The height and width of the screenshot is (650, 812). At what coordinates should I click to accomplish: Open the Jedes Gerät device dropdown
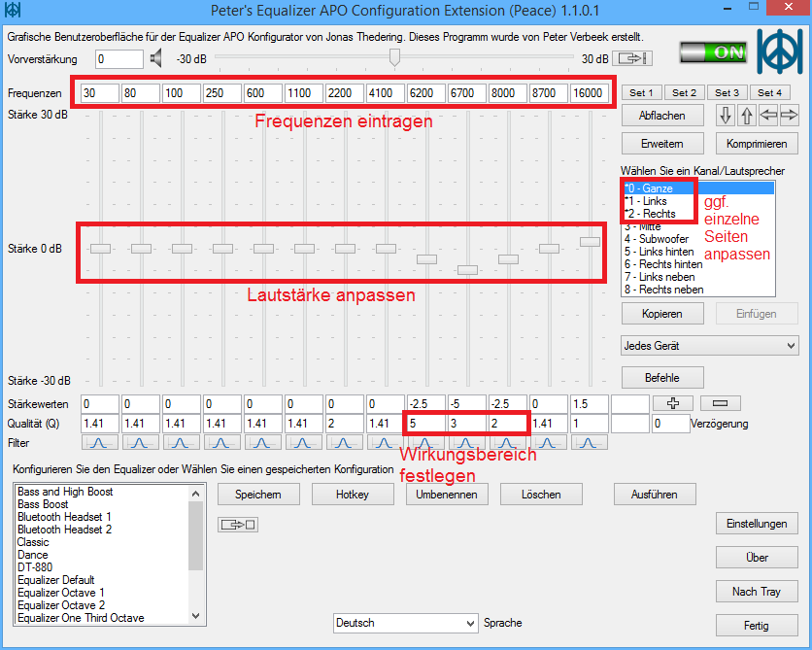[x=709, y=346]
